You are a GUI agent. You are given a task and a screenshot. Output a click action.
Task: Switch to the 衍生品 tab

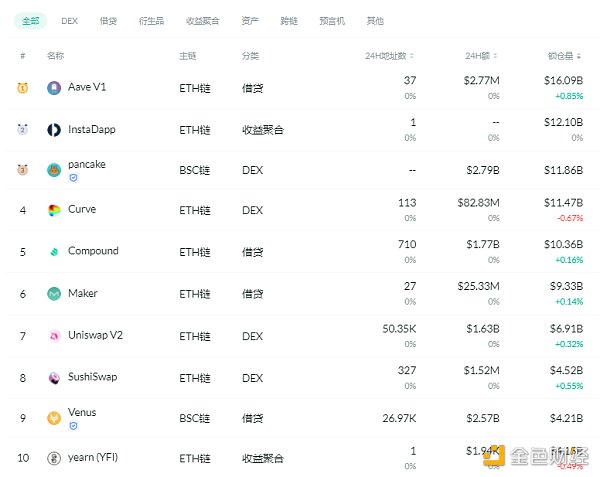152,21
